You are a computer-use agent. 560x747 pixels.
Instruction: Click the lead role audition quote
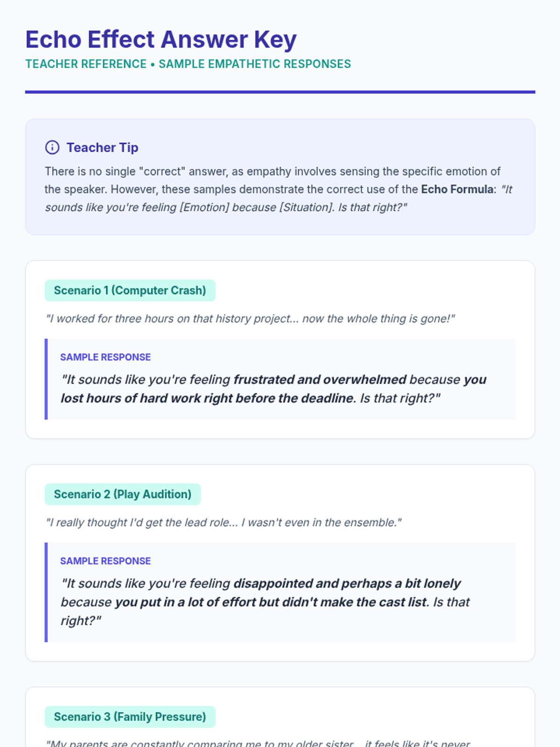point(224,522)
